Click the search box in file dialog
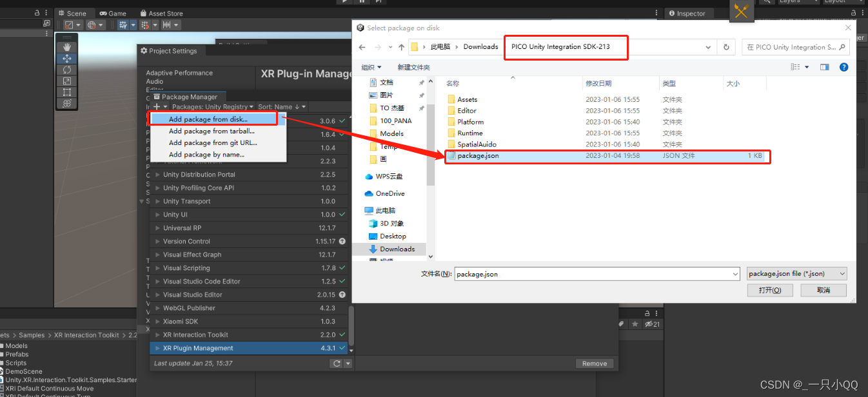This screenshot has height=397, width=868. (795, 47)
